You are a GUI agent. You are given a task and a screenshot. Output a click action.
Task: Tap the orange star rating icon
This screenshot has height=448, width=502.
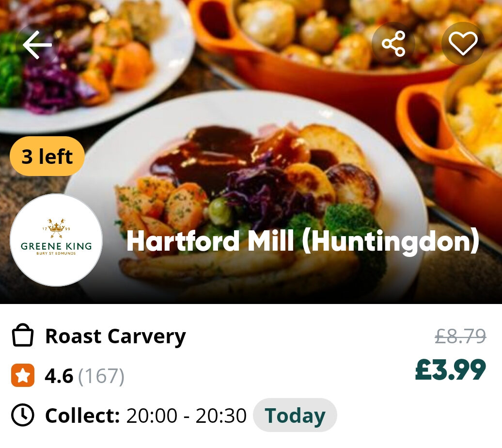pyautogui.click(x=23, y=375)
